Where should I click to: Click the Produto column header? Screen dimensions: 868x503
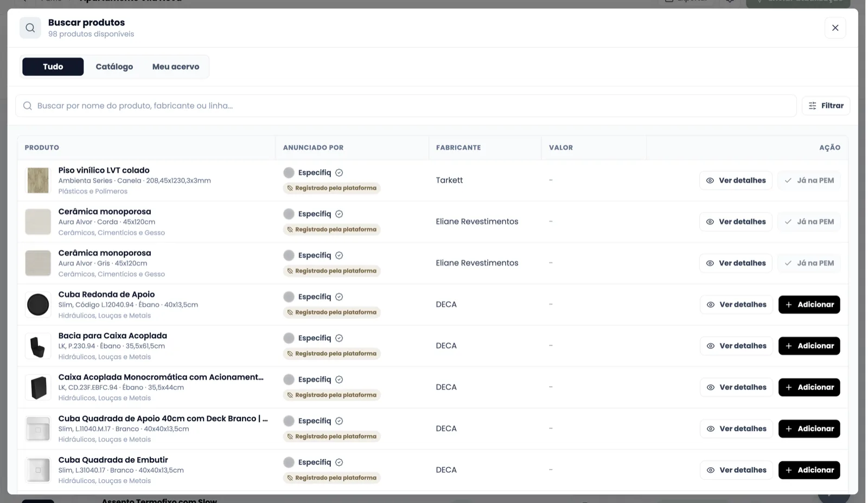click(x=42, y=147)
